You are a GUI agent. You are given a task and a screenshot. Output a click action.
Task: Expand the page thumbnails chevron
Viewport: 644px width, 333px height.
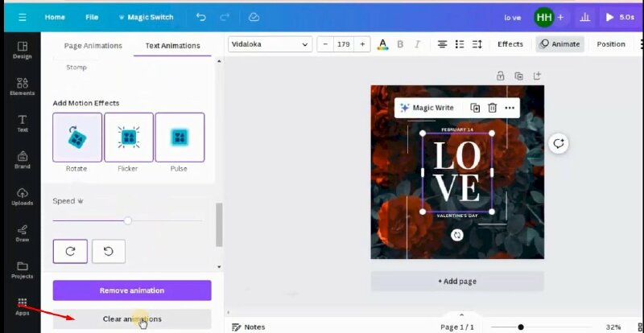pyautogui.click(x=461, y=315)
